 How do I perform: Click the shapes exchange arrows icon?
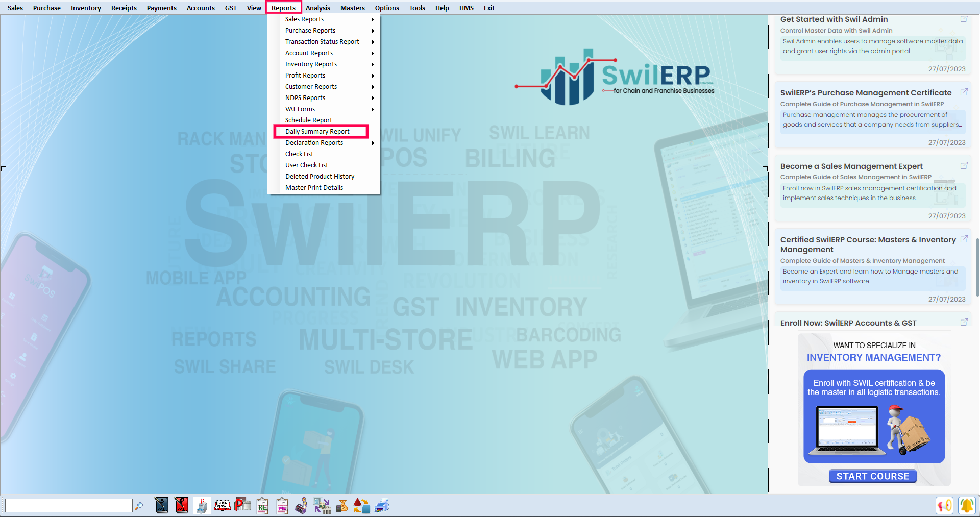click(361, 505)
